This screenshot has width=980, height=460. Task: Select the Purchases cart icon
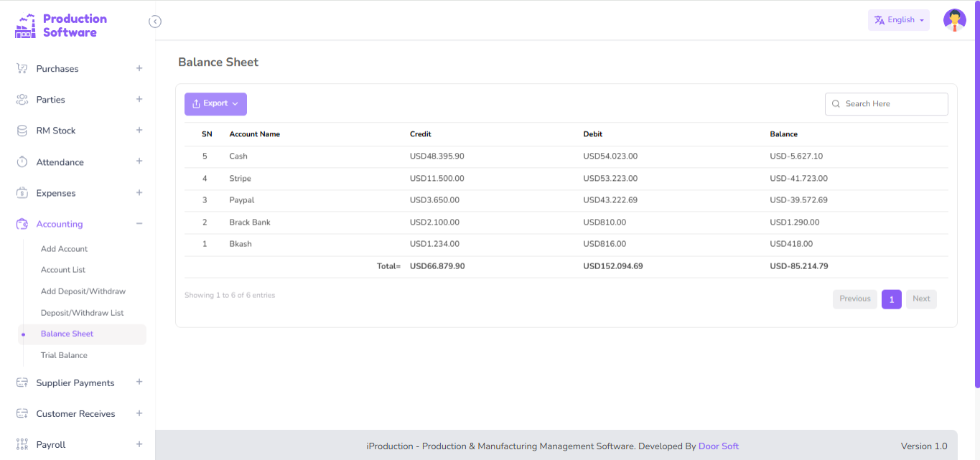tap(21, 68)
